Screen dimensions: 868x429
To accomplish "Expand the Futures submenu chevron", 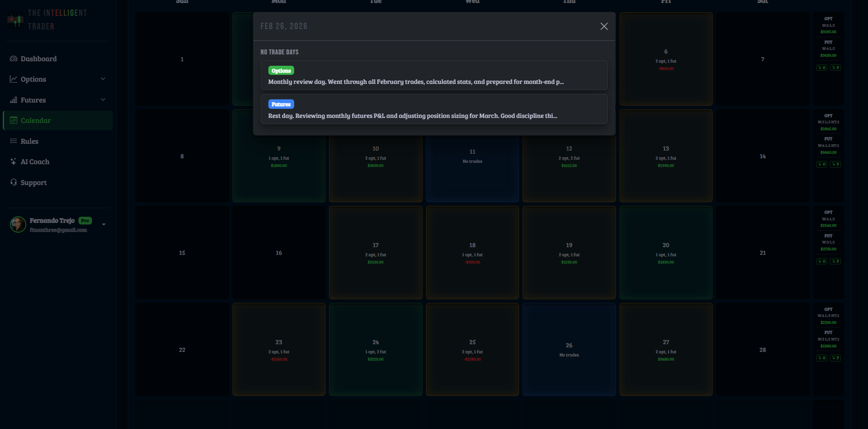I will point(103,99).
